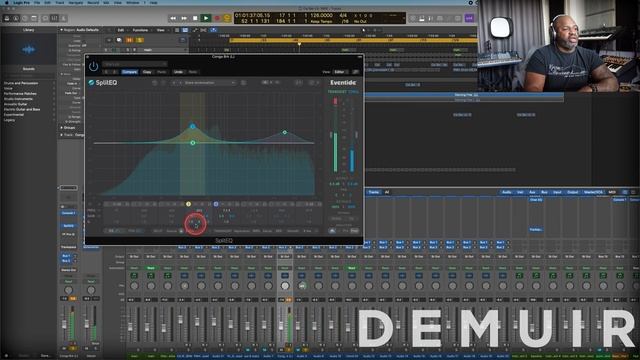Open the plugin setting name dropdown
Screen dimensions: 640x360
135,64
